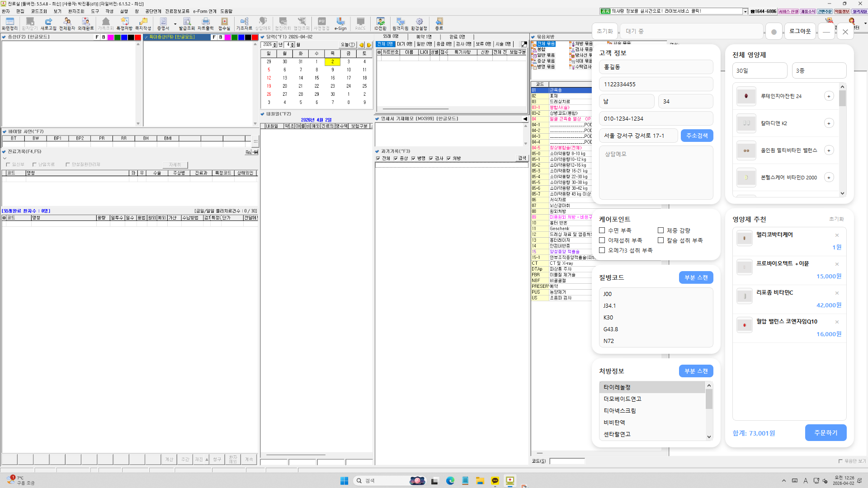This screenshot has width=868, height=488.
Task: Click the 환경설정 gear icon
Action: click(419, 24)
